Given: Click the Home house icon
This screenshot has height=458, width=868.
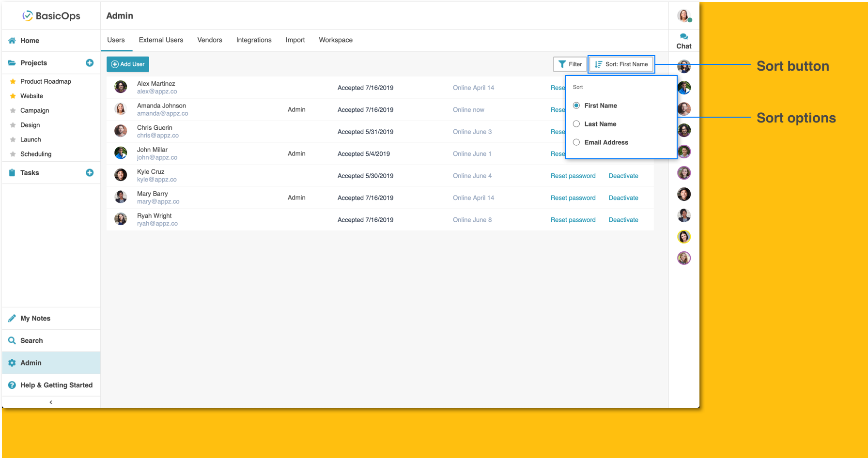Looking at the screenshot, I should (x=12, y=41).
